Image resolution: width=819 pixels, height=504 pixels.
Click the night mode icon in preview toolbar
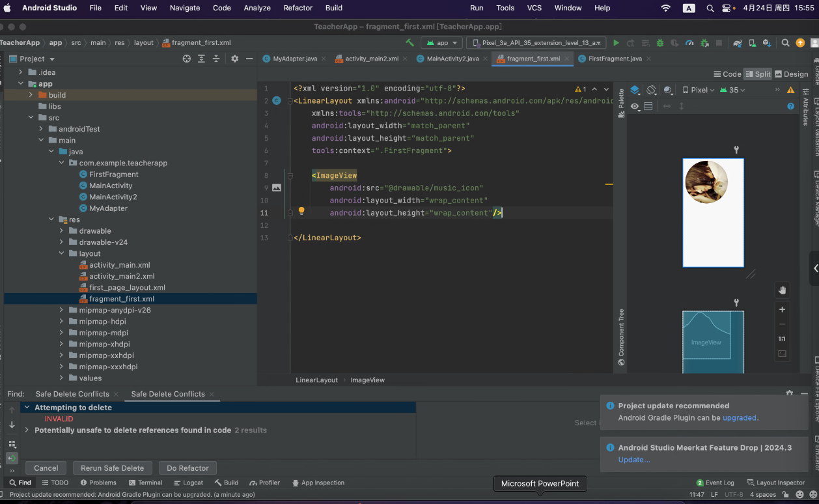(x=669, y=90)
